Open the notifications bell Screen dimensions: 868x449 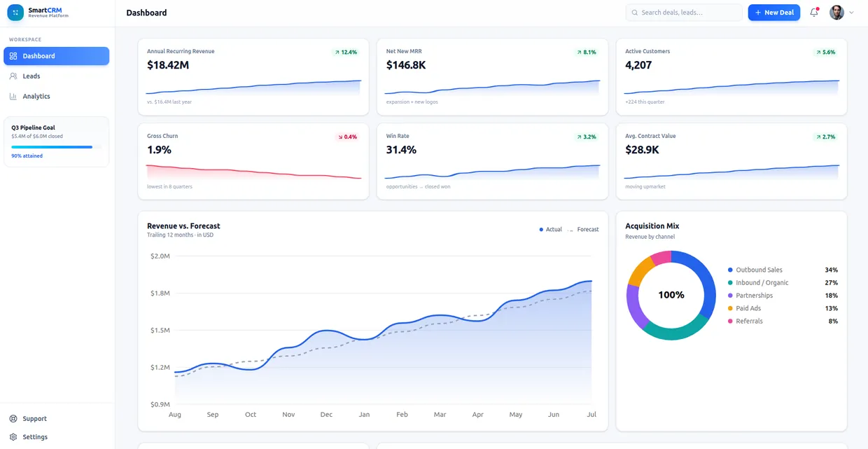pyautogui.click(x=814, y=13)
